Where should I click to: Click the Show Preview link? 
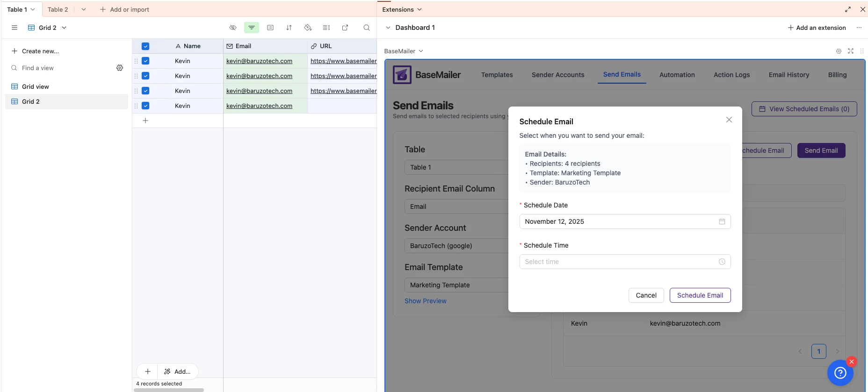(426, 301)
